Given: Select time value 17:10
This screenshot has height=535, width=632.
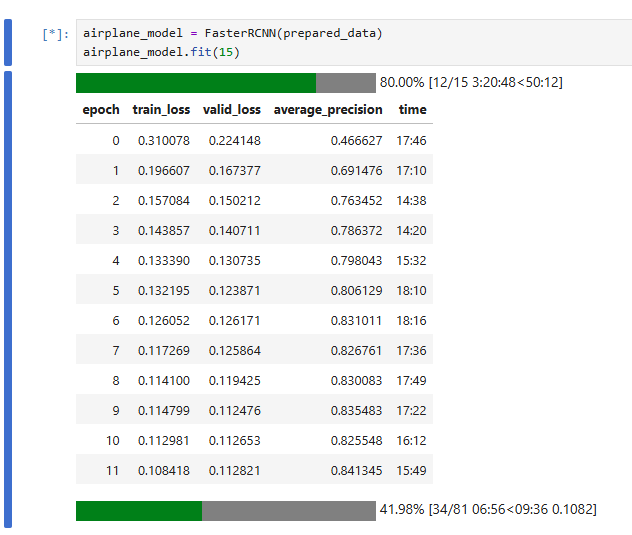Looking at the screenshot, I should [x=411, y=171].
